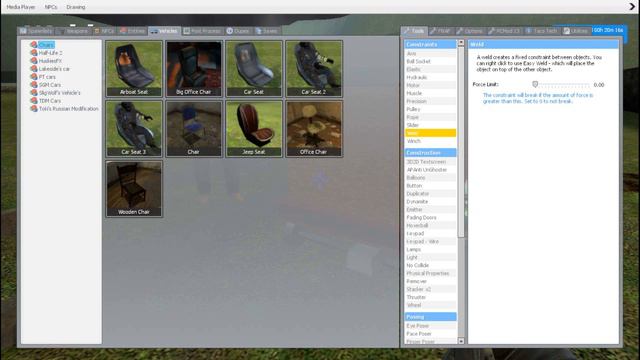
Task: Select the Winch tool
Action: [431, 141]
